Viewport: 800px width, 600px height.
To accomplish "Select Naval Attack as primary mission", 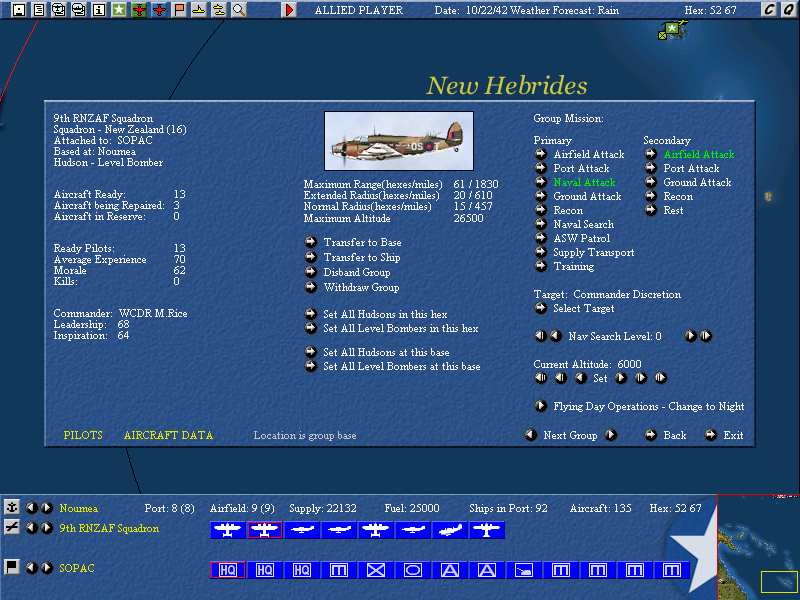I will pyautogui.click(x=584, y=182).
